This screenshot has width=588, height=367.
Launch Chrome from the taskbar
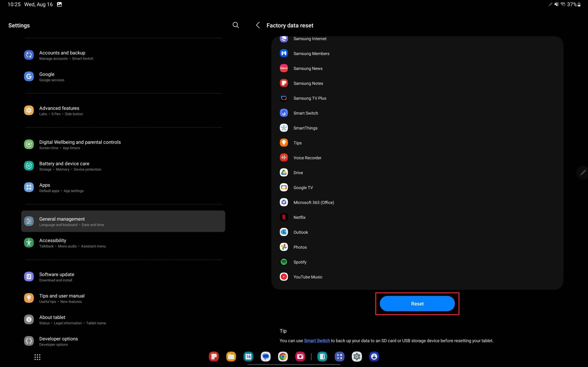[283, 357]
